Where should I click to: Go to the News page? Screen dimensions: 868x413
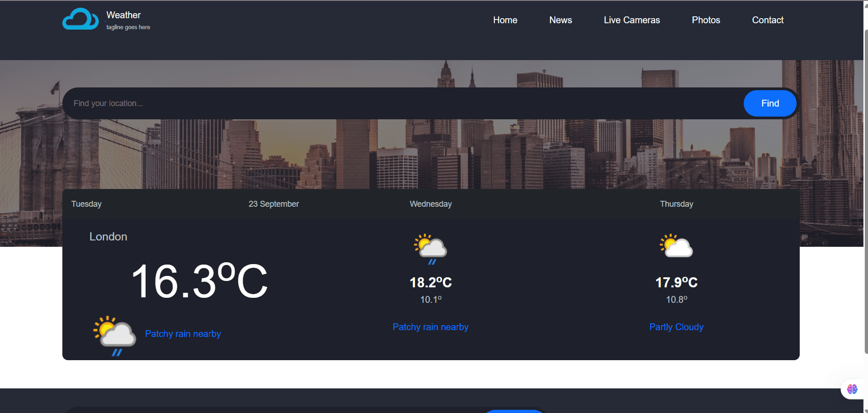tap(560, 20)
